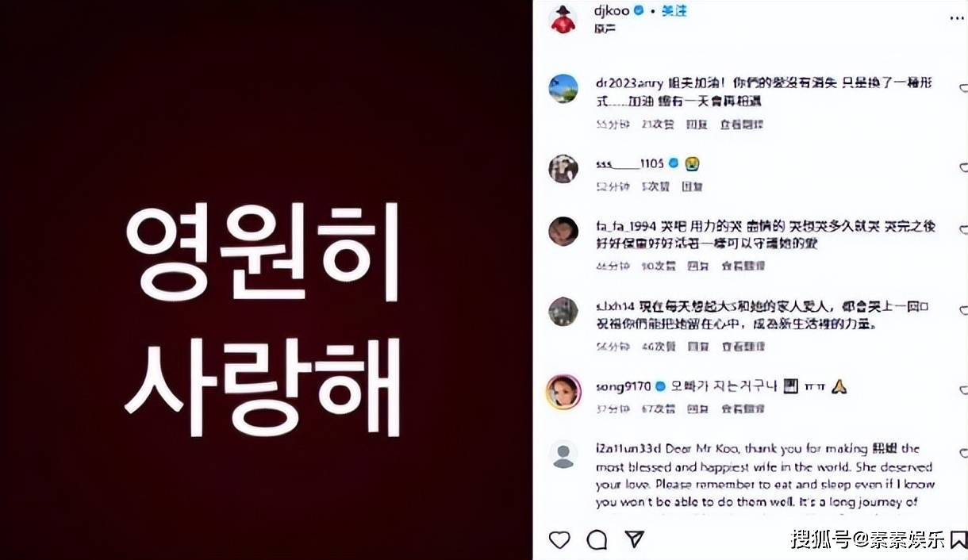The image size is (968, 560).
Task: Like the post with heart icon
Action: pyautogui.click(x=559, y=540)
